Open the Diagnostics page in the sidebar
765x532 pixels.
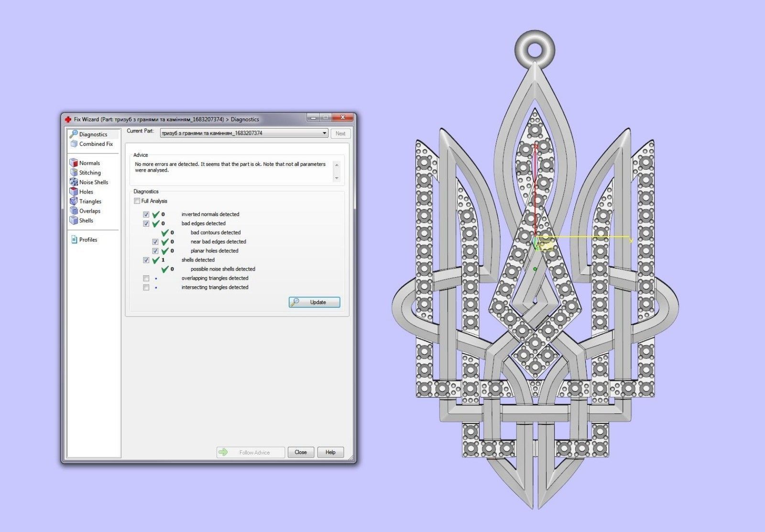(x=93, y=134)
